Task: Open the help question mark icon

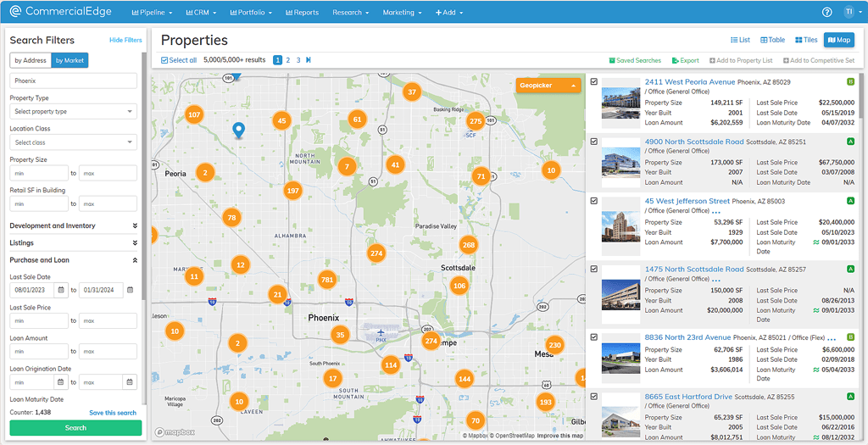Action: pyautogui.click(x=827, y=12)
